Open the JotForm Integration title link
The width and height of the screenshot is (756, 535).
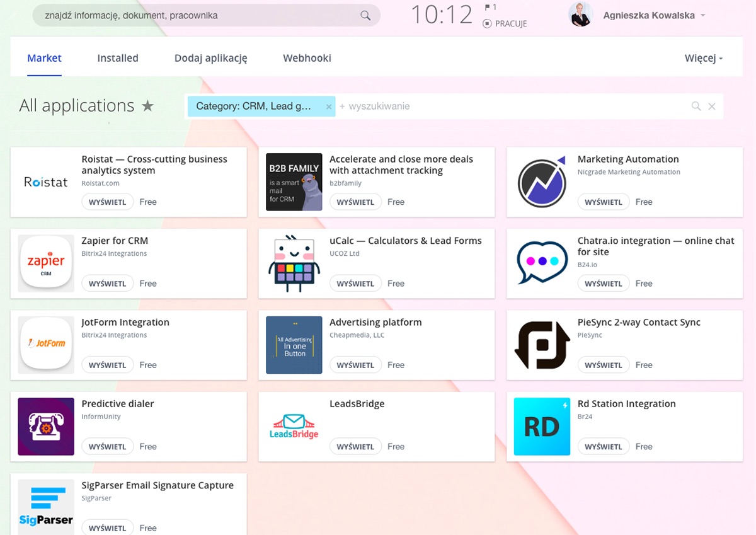coord(125,322)
